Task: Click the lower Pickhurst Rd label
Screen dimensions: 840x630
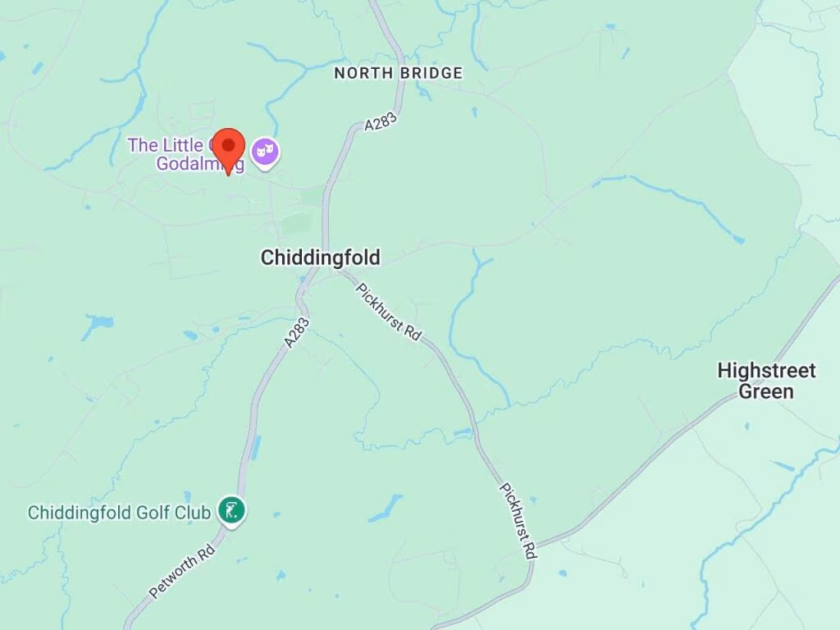Action: [518, 521]
